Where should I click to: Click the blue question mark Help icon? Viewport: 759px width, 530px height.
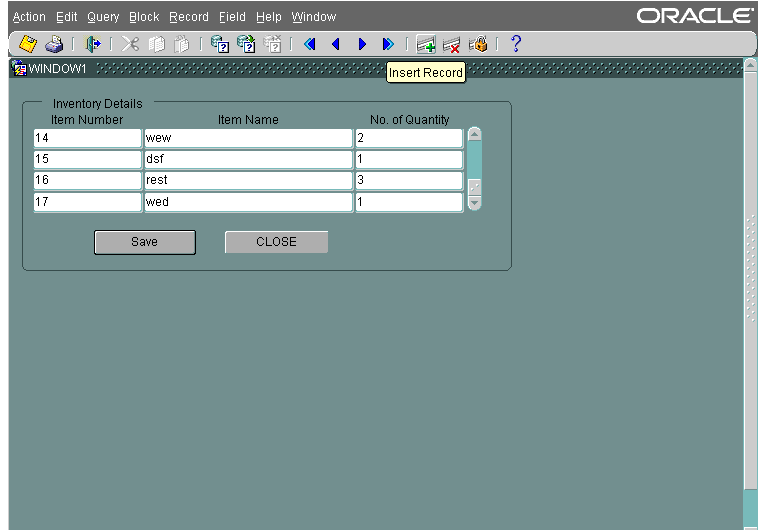tap(516, 44)
